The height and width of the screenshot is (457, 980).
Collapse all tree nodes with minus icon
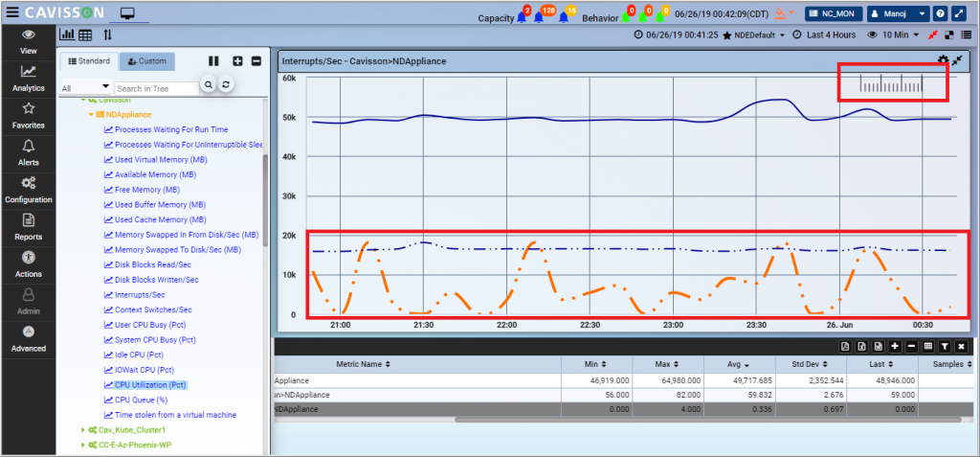[256, 60]
